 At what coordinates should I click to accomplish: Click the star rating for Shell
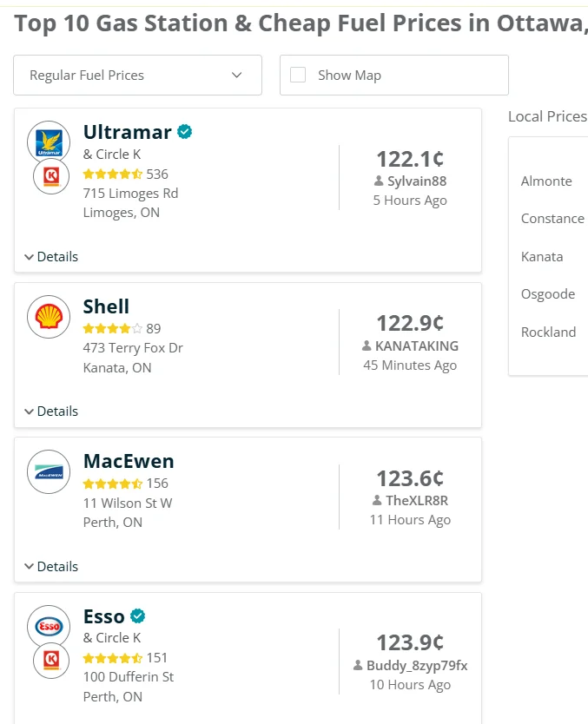(113, 329)
